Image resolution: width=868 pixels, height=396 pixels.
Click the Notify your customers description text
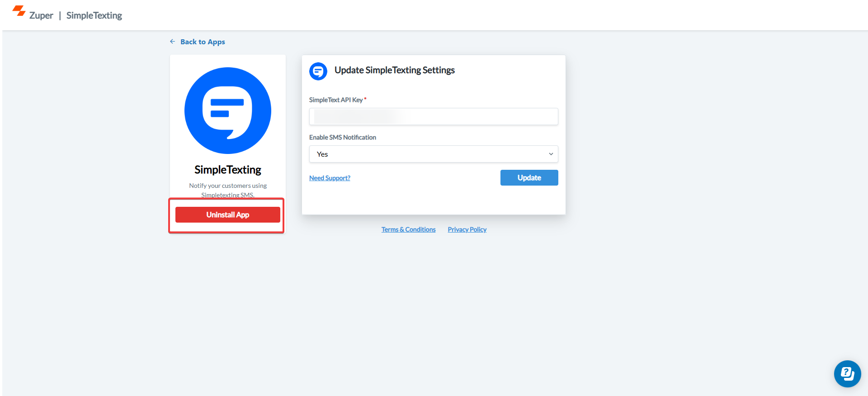[x=228, y=190]
